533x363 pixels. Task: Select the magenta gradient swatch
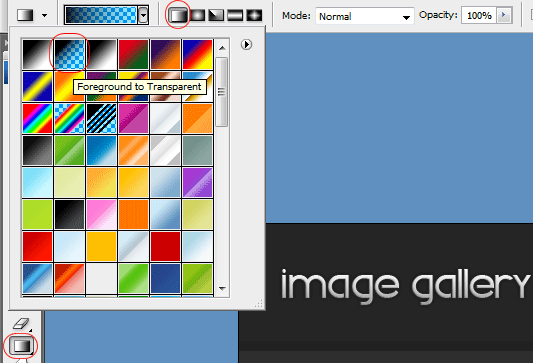coord(133,118)
